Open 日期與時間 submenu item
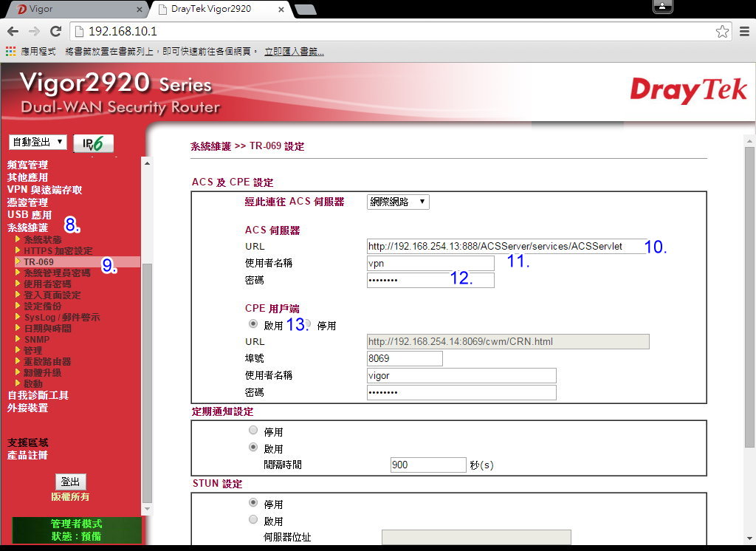This screenshot has height=551, width=756. coord(48,329)
